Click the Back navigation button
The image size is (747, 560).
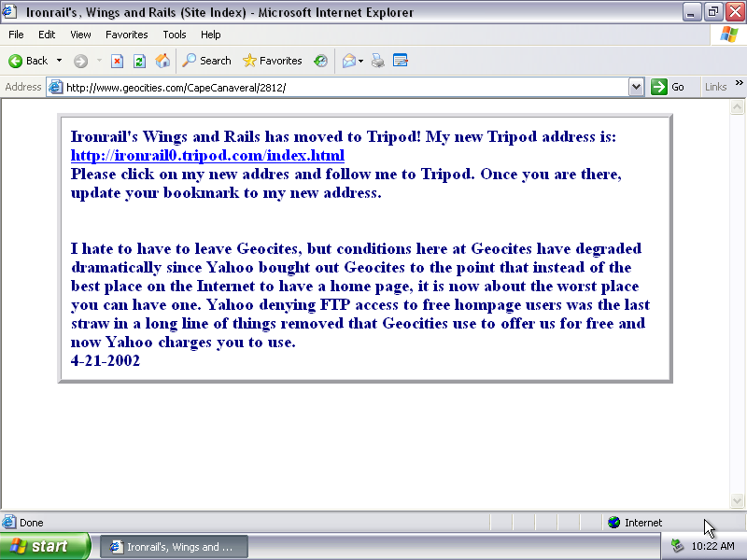coord(28,61)
